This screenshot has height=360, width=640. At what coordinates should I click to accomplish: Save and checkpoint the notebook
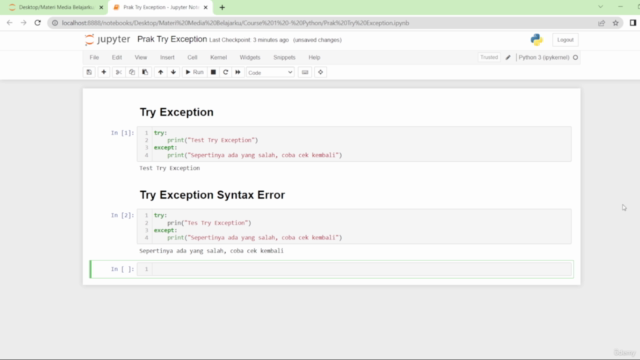click(x=89, y=72)
